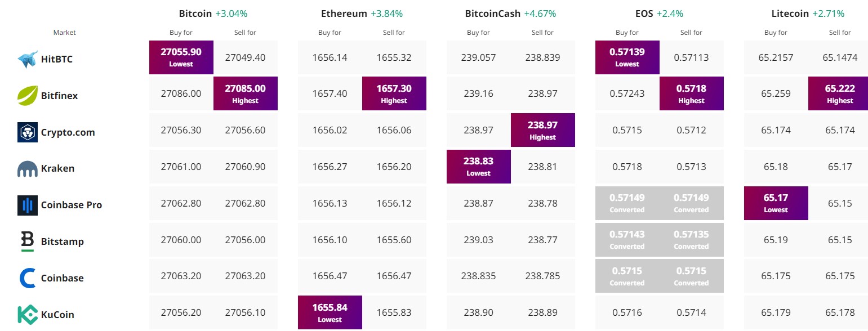868x331 pixels.
Task: Select the Litecoin column heading
Action: pos(808,13)
